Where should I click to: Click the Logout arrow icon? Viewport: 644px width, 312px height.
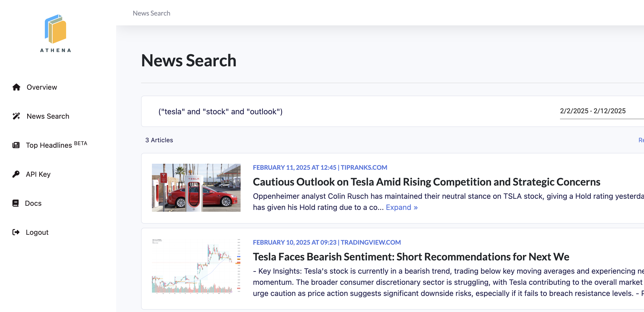point(16,232)
